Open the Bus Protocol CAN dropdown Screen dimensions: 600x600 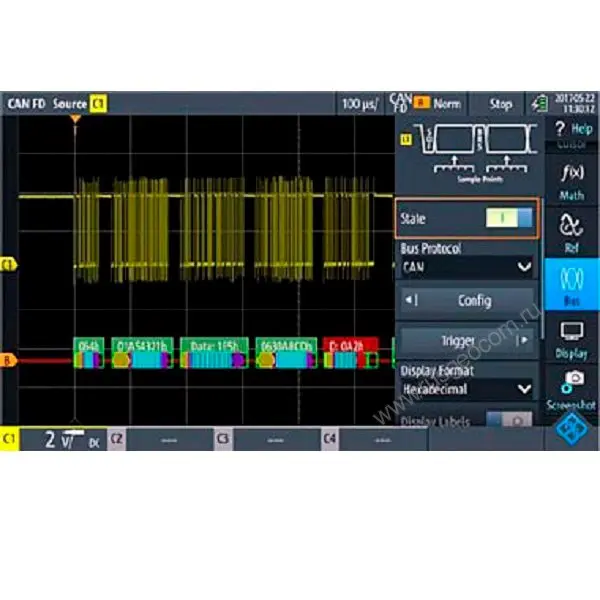coord(466,267)
